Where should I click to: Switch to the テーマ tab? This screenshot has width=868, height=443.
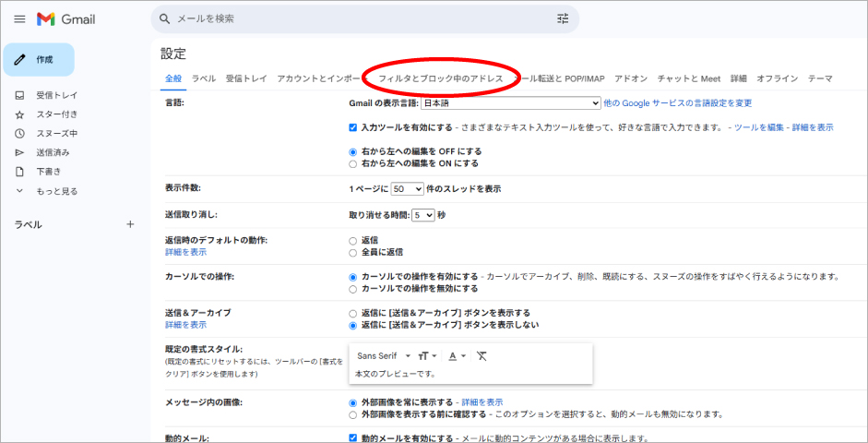tap(820, 78)
